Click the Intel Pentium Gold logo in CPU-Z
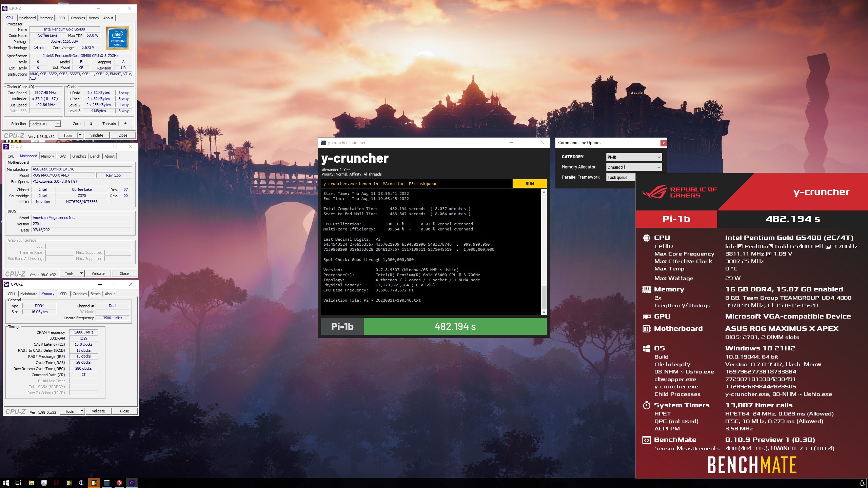Image resolution: width=868 pixels, height=488 pixels. 118,39
